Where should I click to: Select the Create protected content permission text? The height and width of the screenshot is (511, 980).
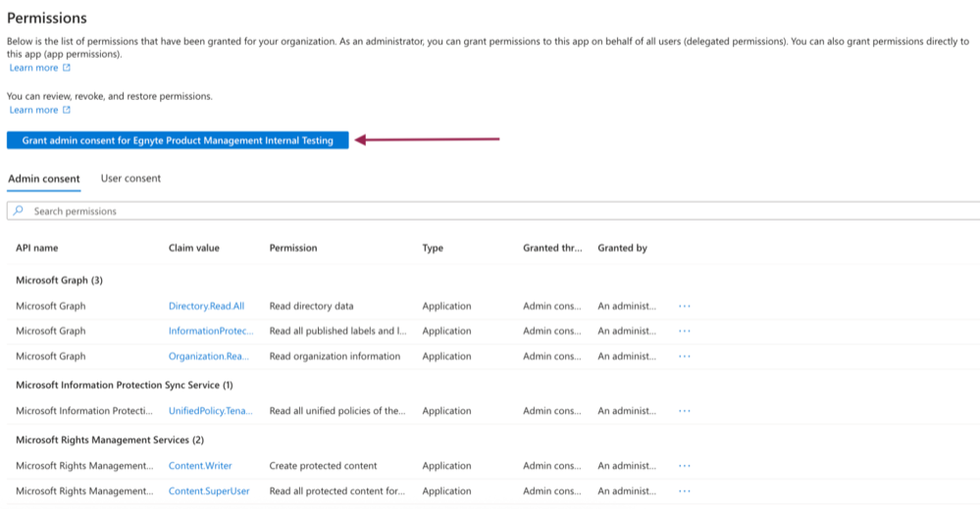[x=323, y=466]
